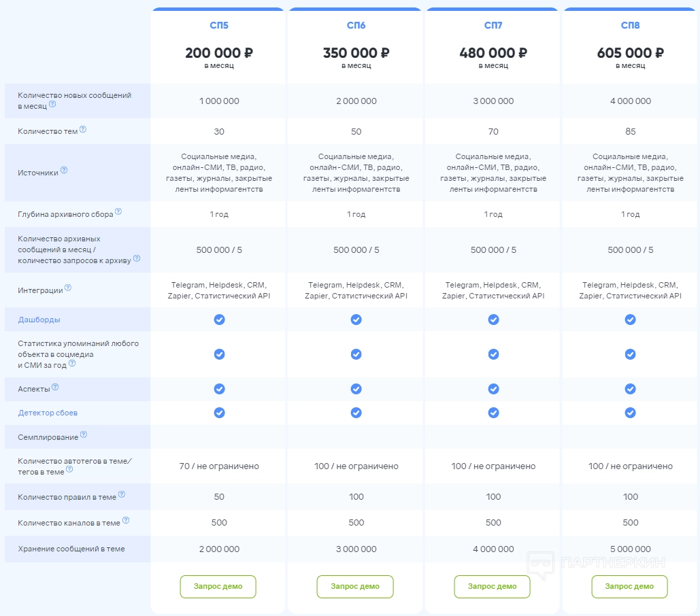Click question mark beside Семплирование
The height and width of the screenshot is (616, 700).
pyautogui.click(x=84, y=434)
